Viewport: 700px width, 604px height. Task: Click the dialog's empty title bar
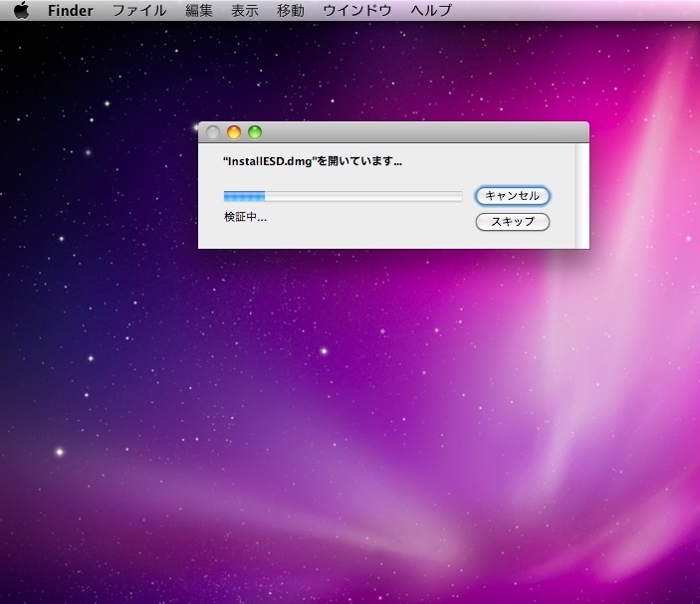(418, 132)
